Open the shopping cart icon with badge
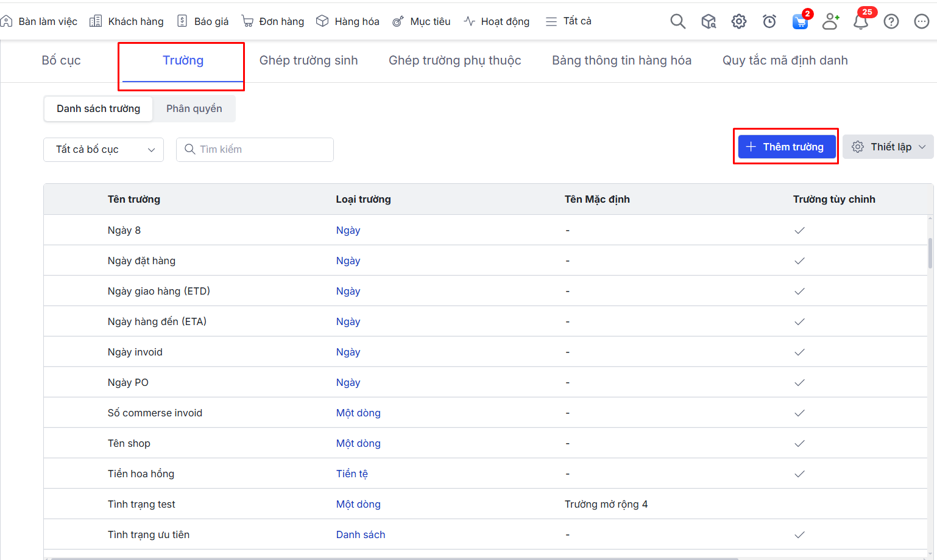Viewport: 937px width, 560px height. click(800, 22)
